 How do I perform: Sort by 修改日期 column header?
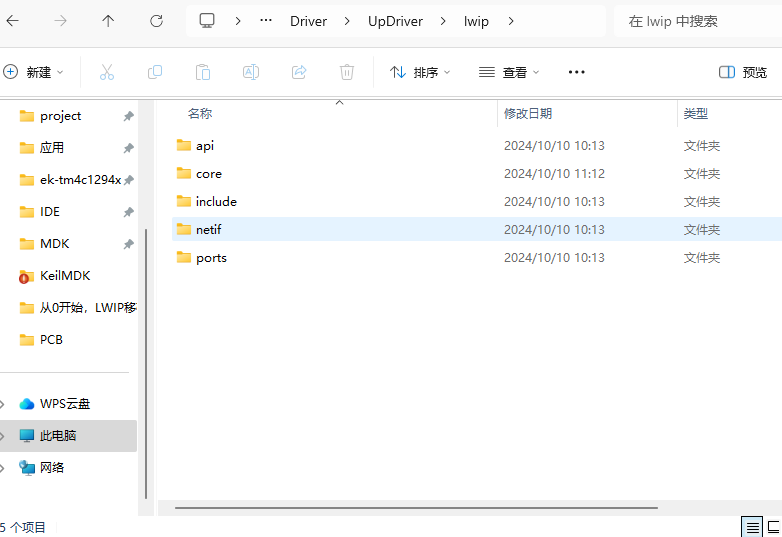click(528, 114)
